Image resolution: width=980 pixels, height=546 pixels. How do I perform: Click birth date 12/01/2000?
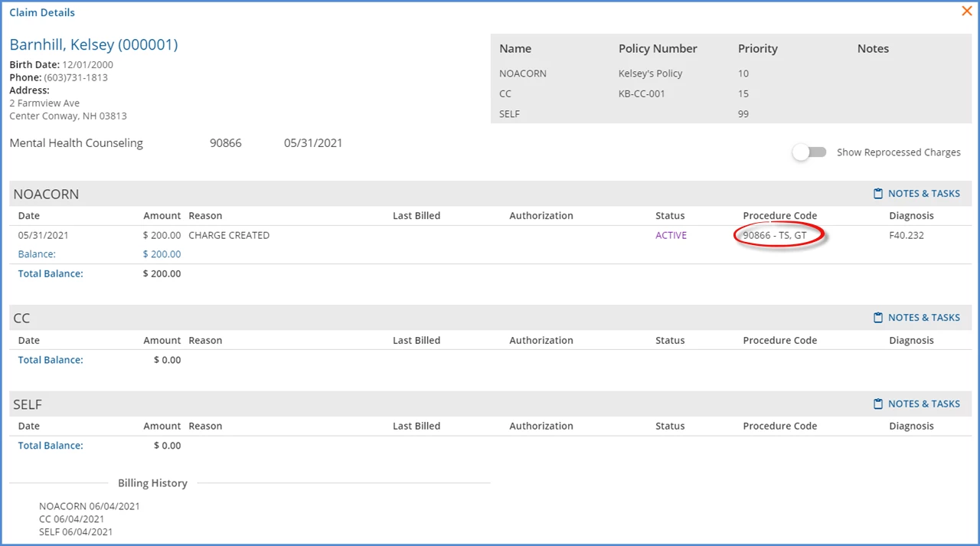[88, 64]
